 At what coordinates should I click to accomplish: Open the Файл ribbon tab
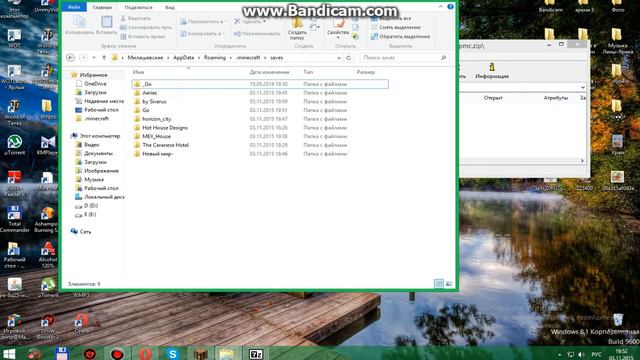point(74,7)
